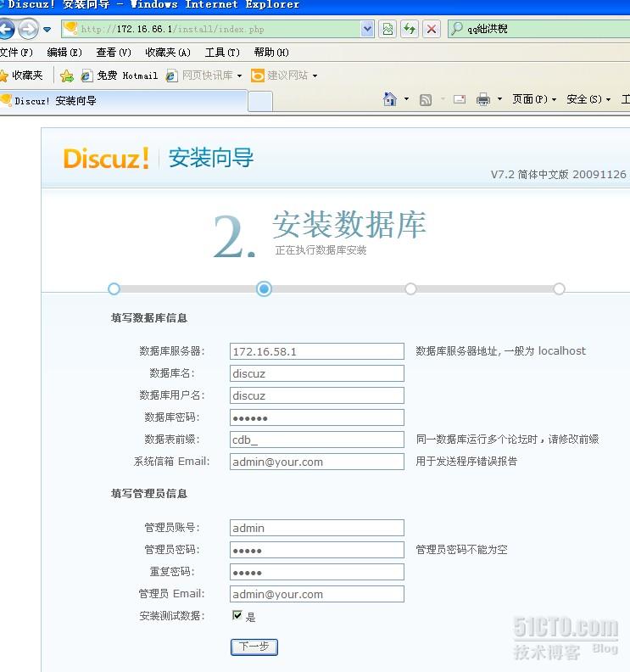Select the Discuz! 安装向导 tab

pos(124,101)
